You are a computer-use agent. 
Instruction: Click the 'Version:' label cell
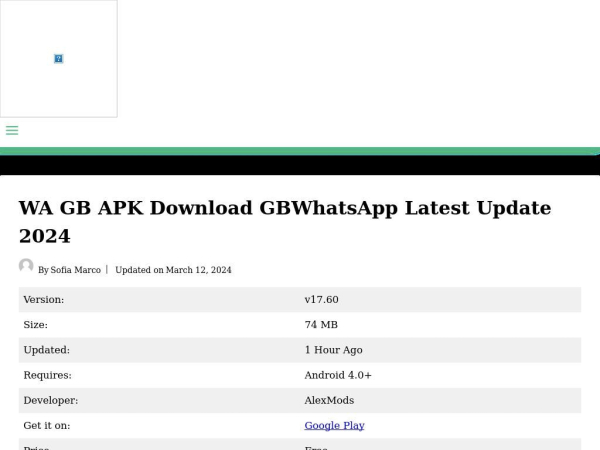click(x=159, y=300)
